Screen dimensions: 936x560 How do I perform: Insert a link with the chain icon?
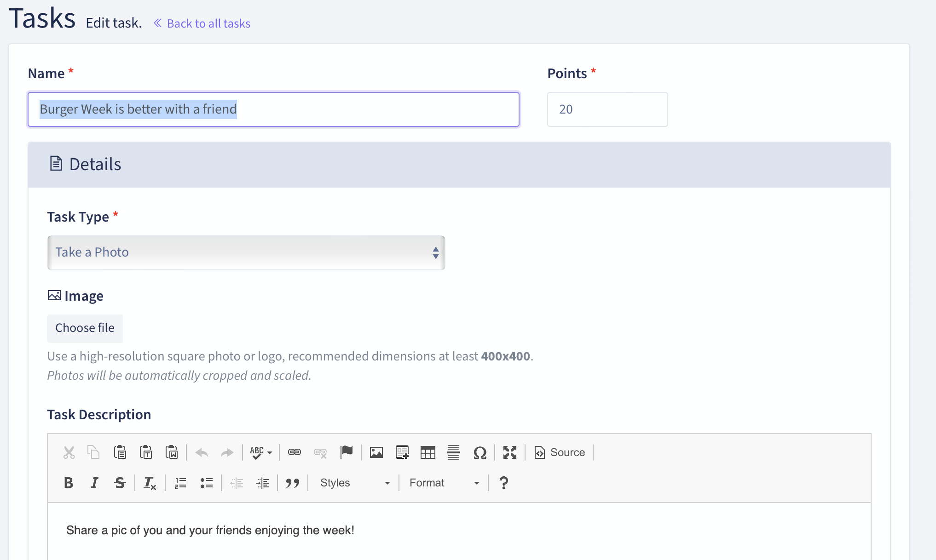pos(295,452)
